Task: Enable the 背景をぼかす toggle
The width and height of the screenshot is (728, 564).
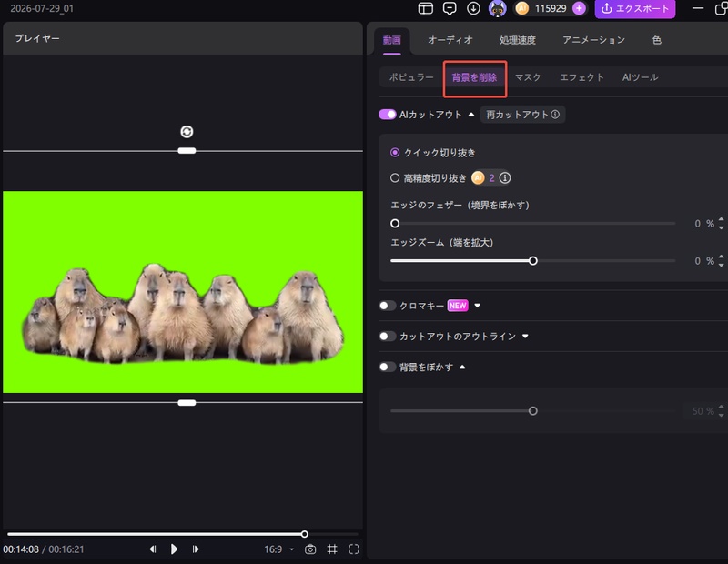Action: (388, 367)
